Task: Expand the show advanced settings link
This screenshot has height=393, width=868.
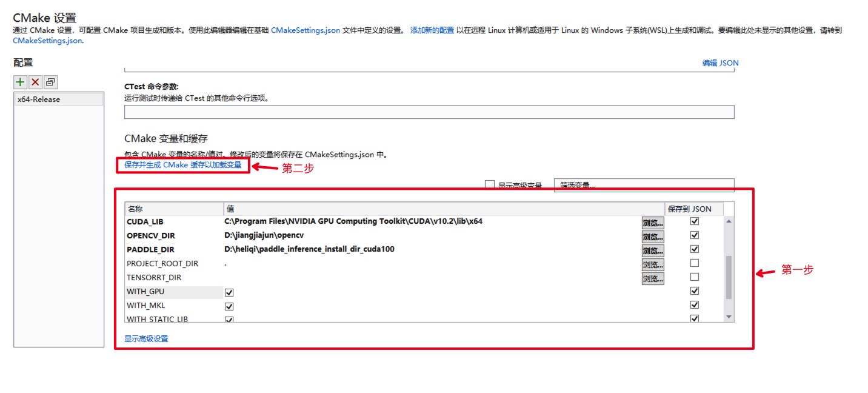Action: click(x=146, y=339)
